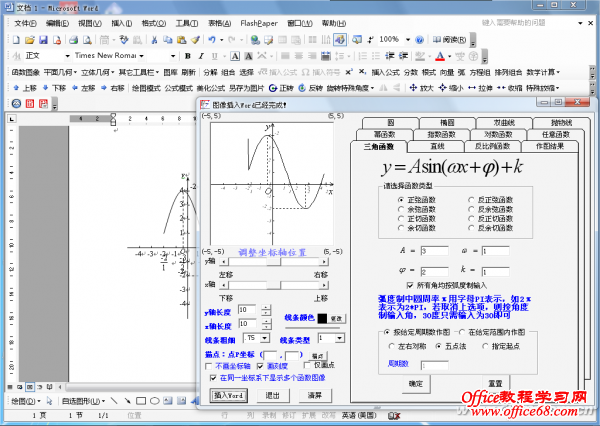Click the 插入公式 toolbar item

pos(384,72)
